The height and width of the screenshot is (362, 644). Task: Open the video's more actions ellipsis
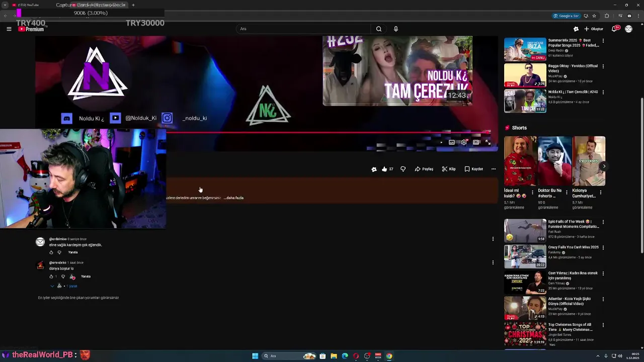click(494, 169)
